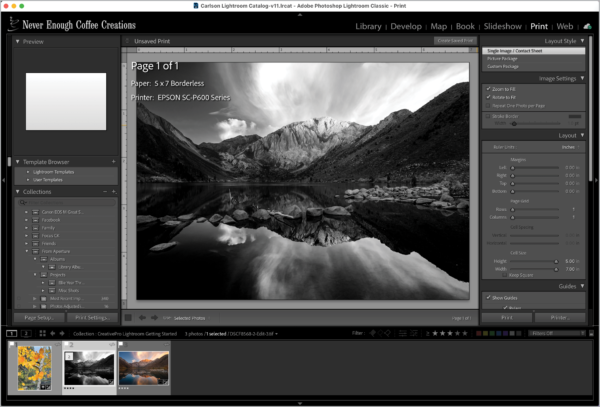Open the cloud sync status icon

(587, 26)
